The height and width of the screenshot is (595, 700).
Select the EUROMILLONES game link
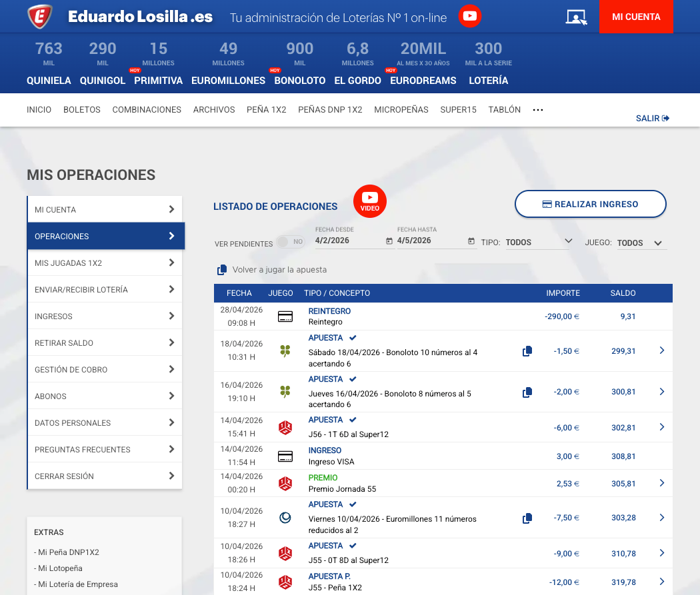click(228, 81)
